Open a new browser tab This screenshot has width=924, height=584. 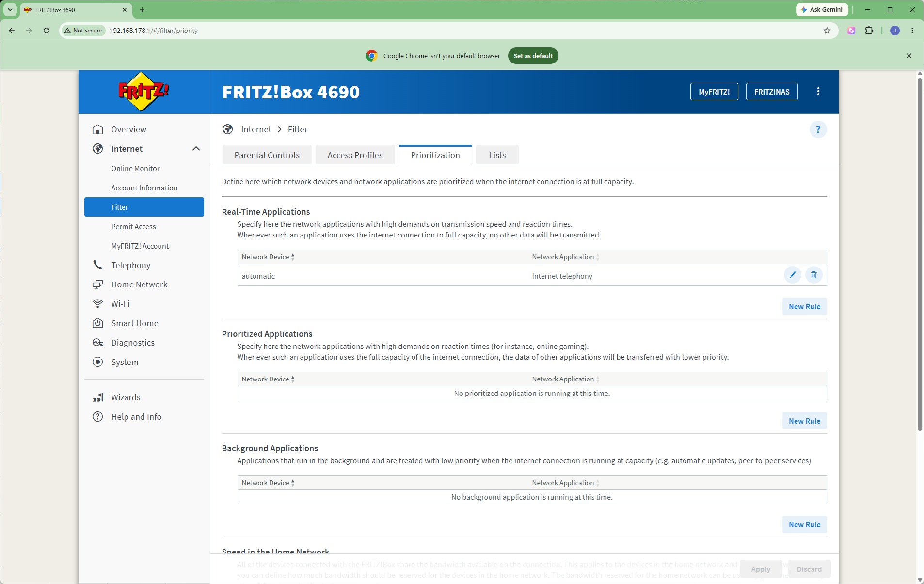point(142,10)
